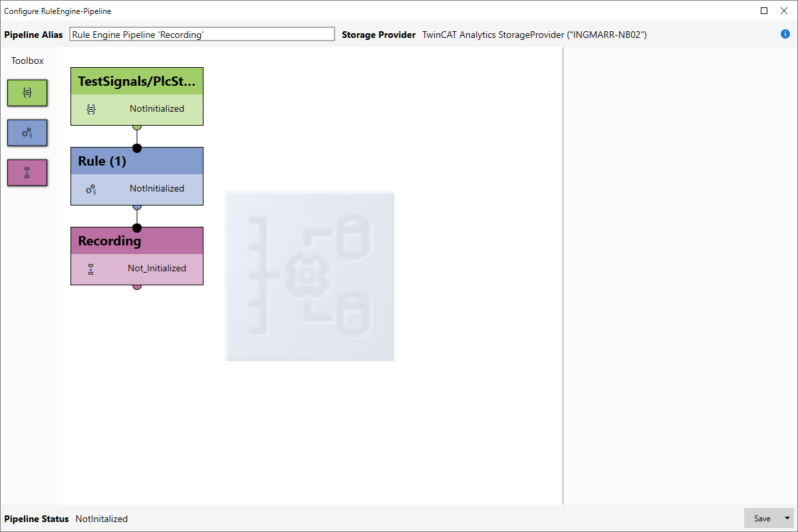The width and height of the screenshot is (798, 532).
Task: Click the NotInitialized status of Rule (1) node
Action: click(157, 188)
